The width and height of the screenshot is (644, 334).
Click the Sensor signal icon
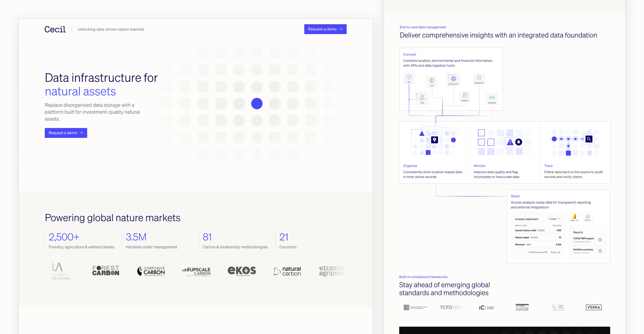492,98
